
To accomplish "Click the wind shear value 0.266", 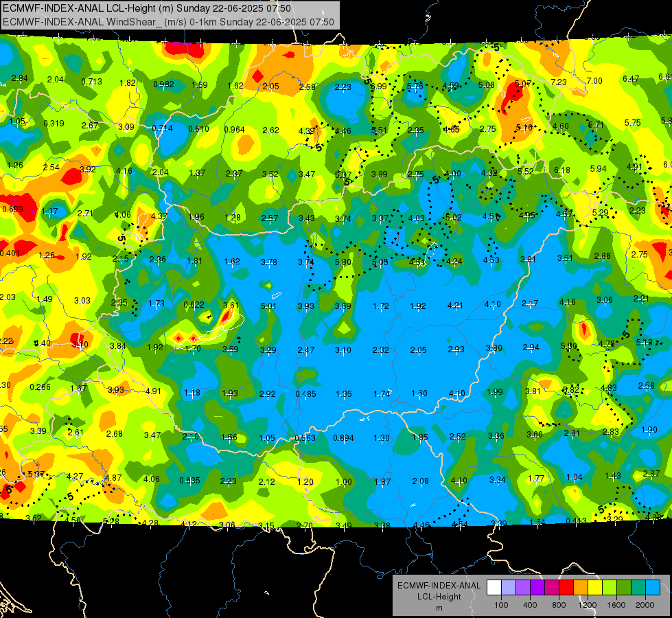I will tap(40, 387).
